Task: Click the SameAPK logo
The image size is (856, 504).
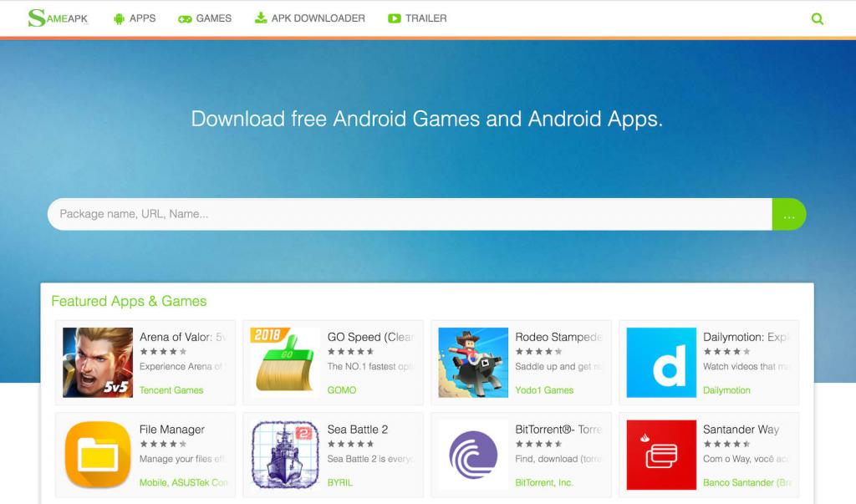Action: tap(58, 18)
